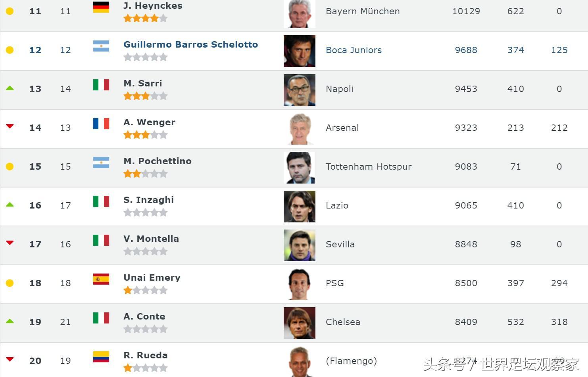Click the 9688 points value for Boca Juniors
This screenshot has height=377, width=588.
click(x=466, y=50)
